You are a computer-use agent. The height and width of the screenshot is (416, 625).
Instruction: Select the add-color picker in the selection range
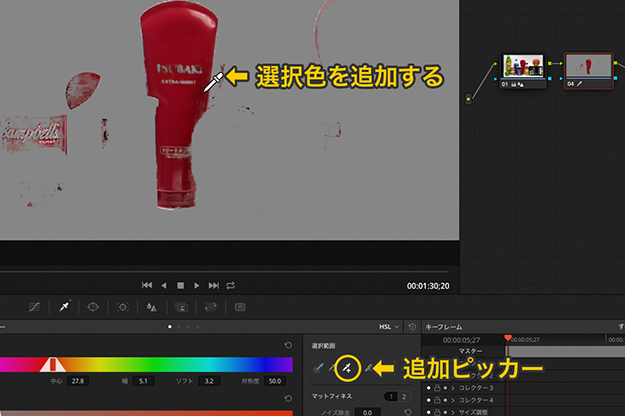point(348,369)
